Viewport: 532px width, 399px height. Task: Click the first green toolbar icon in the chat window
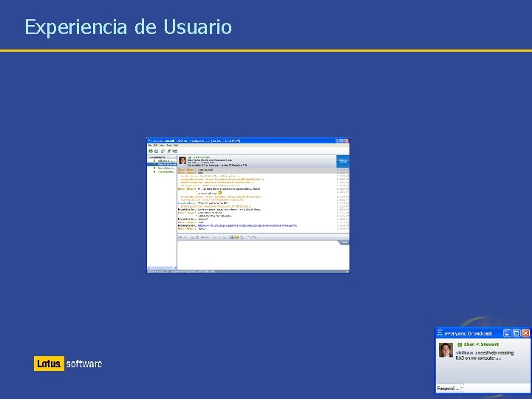tap(151, 151)
